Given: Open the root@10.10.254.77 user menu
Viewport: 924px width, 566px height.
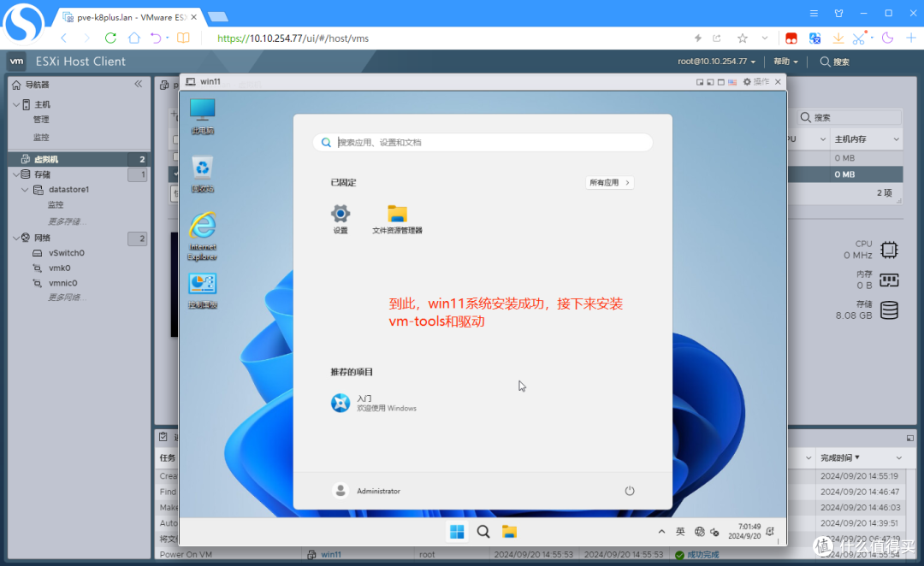Looking at the screenshot, I should (717, 62).
